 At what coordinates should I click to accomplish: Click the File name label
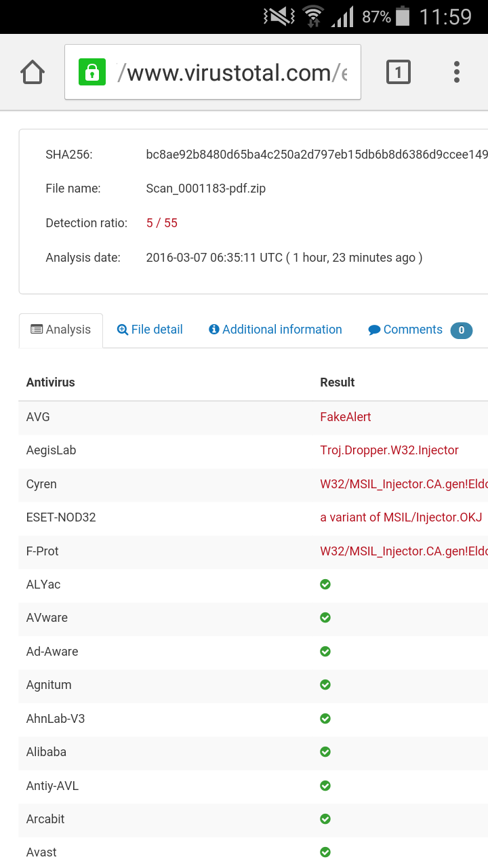(x=73, y=189)
